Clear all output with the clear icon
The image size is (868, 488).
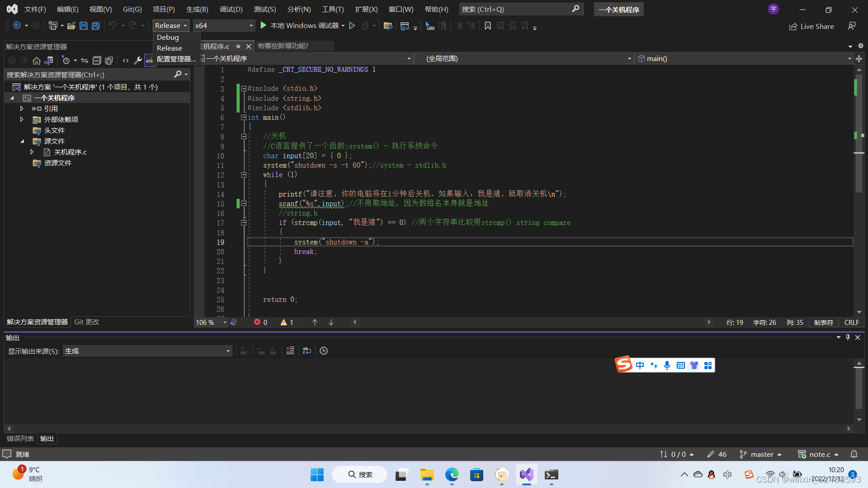(290, 351)
